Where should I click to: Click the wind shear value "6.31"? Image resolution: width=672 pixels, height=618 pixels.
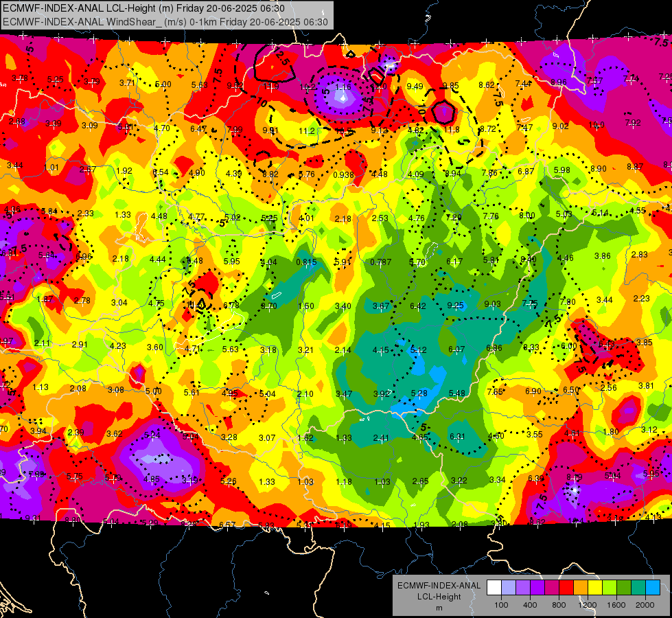(457, 437)
